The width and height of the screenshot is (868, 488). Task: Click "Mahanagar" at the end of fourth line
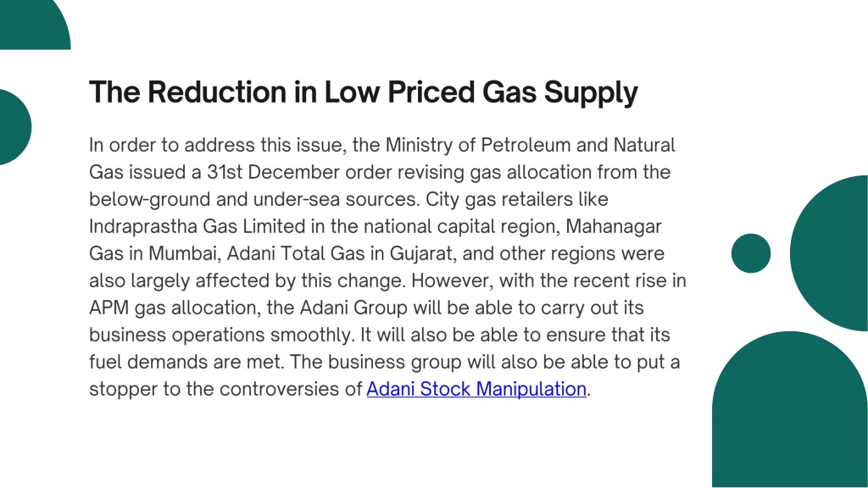614,226
